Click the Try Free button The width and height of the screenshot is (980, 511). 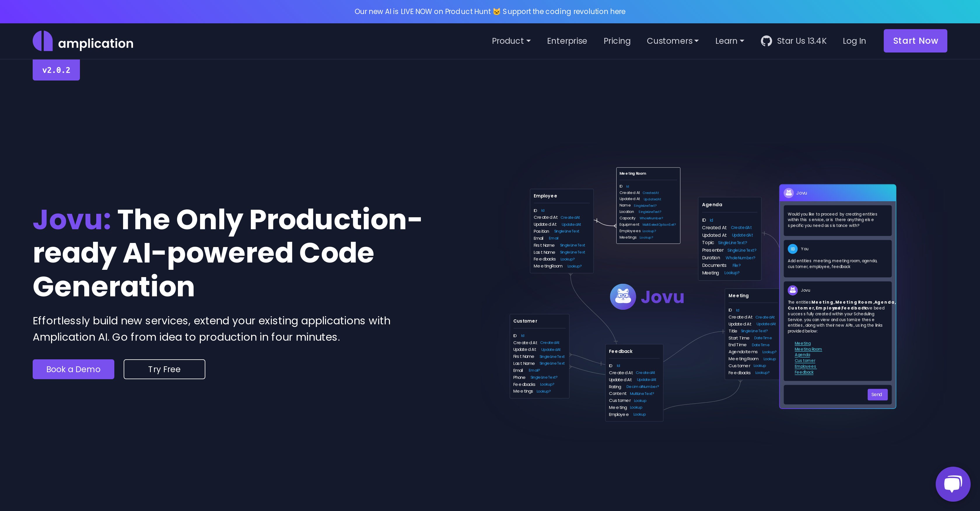(164, 369)
